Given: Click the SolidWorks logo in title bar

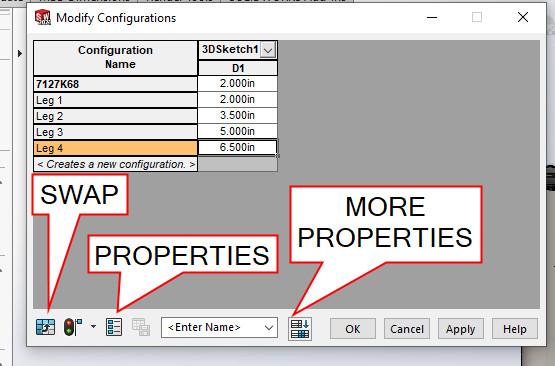Looking at the screenshot, I should pos(43,17).
